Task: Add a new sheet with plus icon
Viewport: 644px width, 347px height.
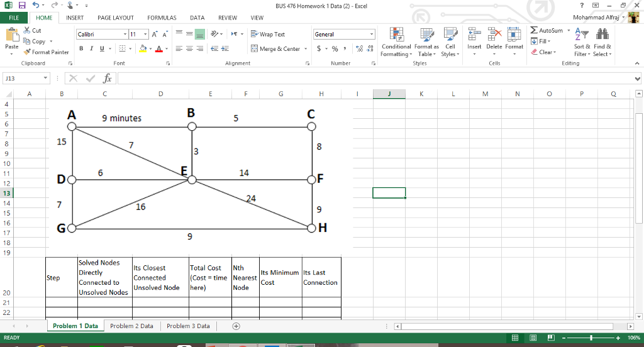Action: (236, 326)
